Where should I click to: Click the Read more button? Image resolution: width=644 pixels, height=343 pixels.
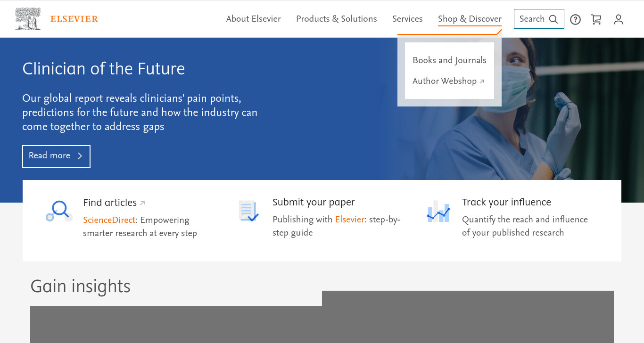click(x=56, y=156)
